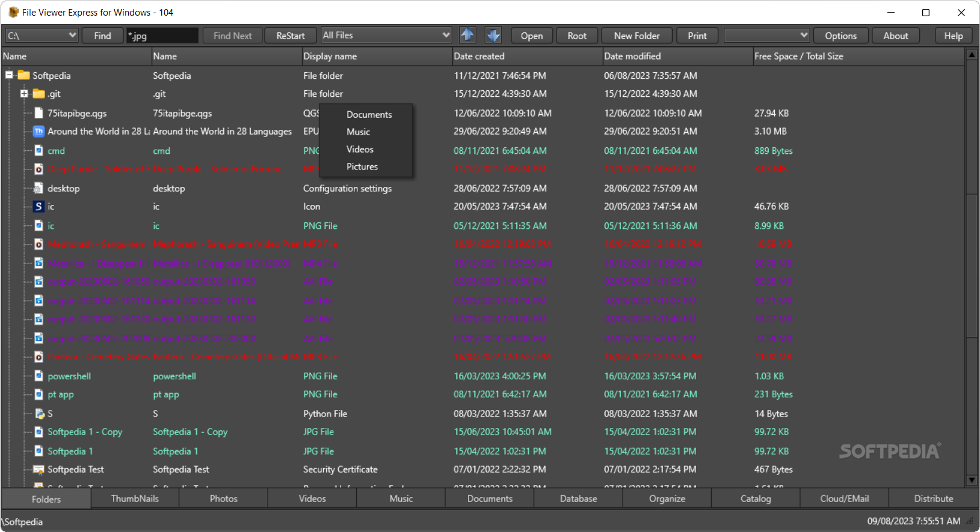Click the ReStart button
The height and width of the screenshot is (532, 980).
click(291, 35)
